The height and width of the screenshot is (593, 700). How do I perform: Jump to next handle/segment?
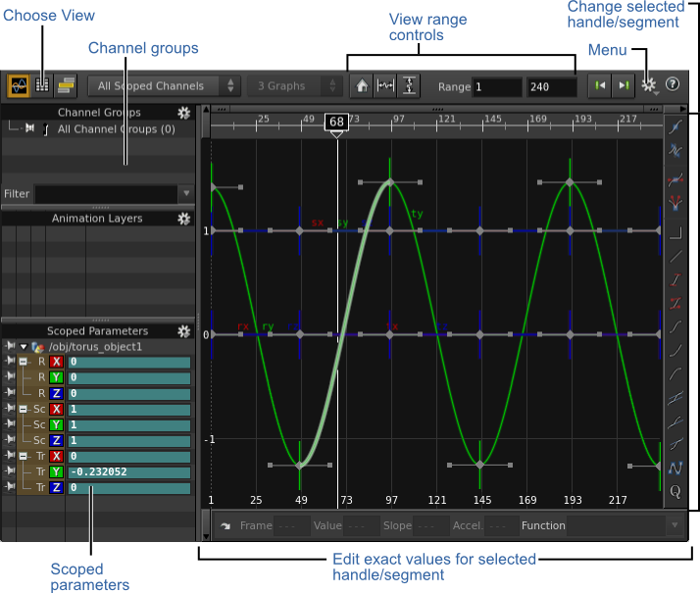[x=623, y=86]
